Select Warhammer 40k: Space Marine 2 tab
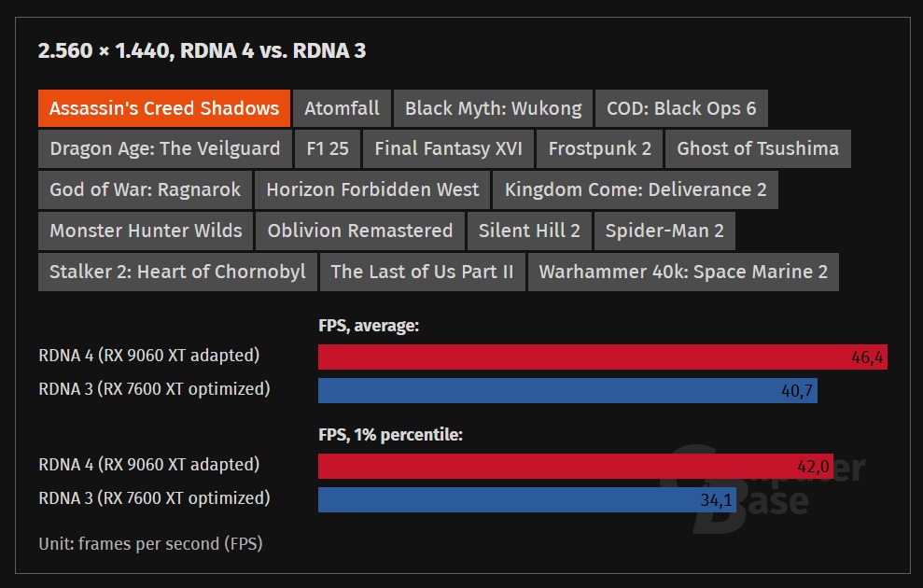 (683, 272)
